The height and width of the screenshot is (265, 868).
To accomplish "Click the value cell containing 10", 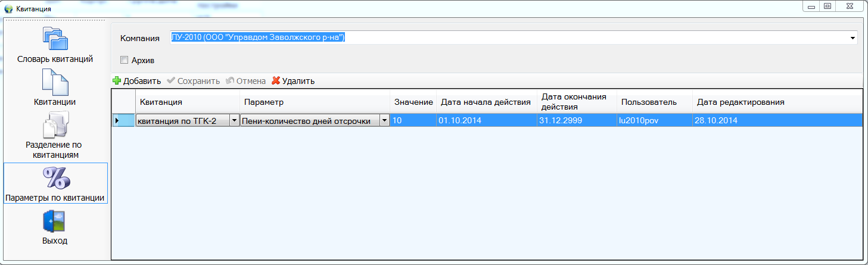I will 413,121.
